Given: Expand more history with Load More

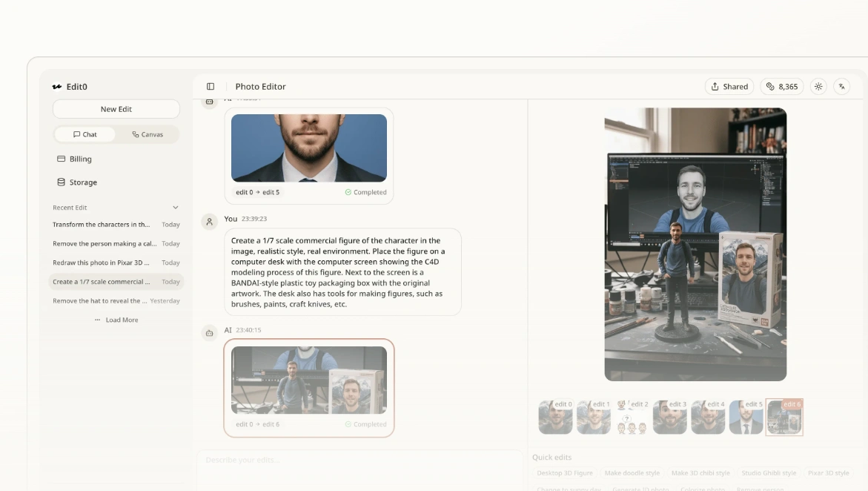Looking at the screenshot, I should coord(116,320).
